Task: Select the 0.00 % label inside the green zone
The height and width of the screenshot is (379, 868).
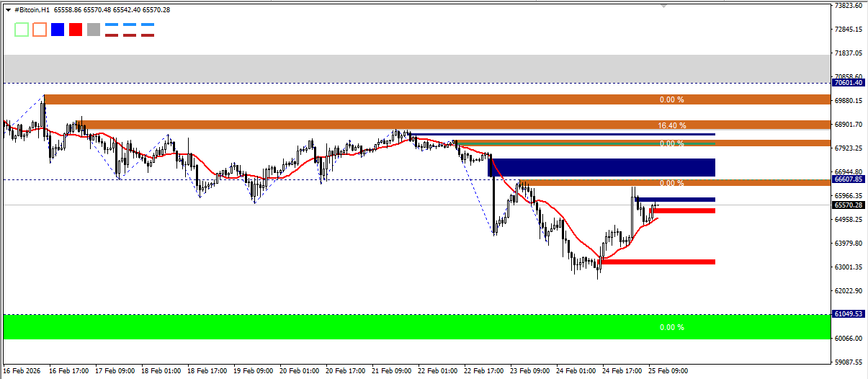Action: point(671,327)
